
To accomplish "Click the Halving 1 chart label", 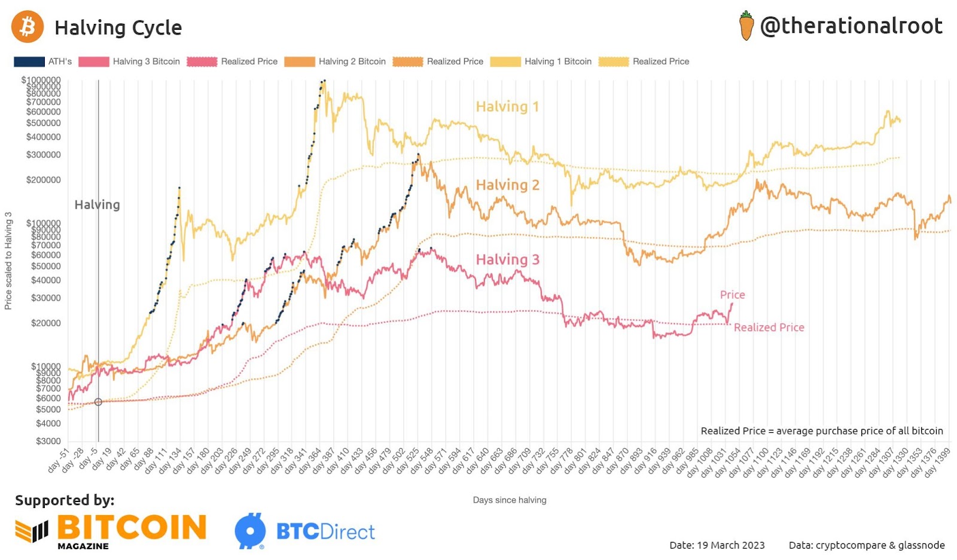I will click(x=507, y=106).
